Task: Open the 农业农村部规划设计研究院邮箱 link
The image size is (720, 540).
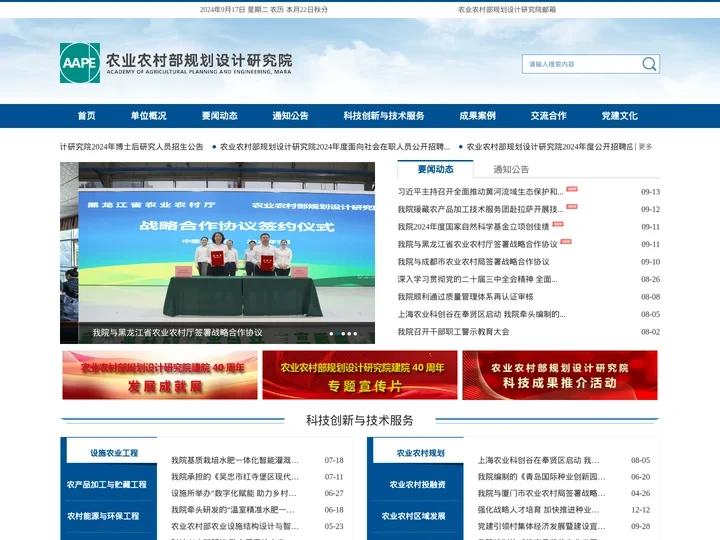Action: (x=506, y=9)
